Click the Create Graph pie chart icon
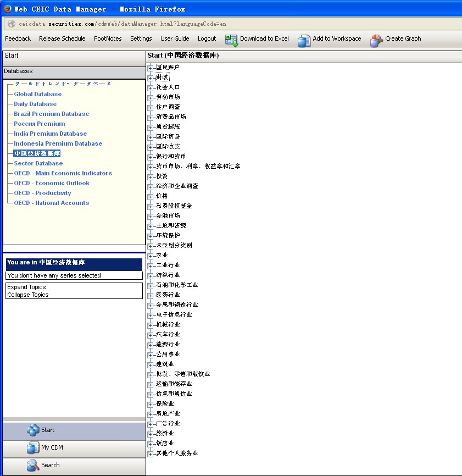The image size is (462, 476). (376, 41)
